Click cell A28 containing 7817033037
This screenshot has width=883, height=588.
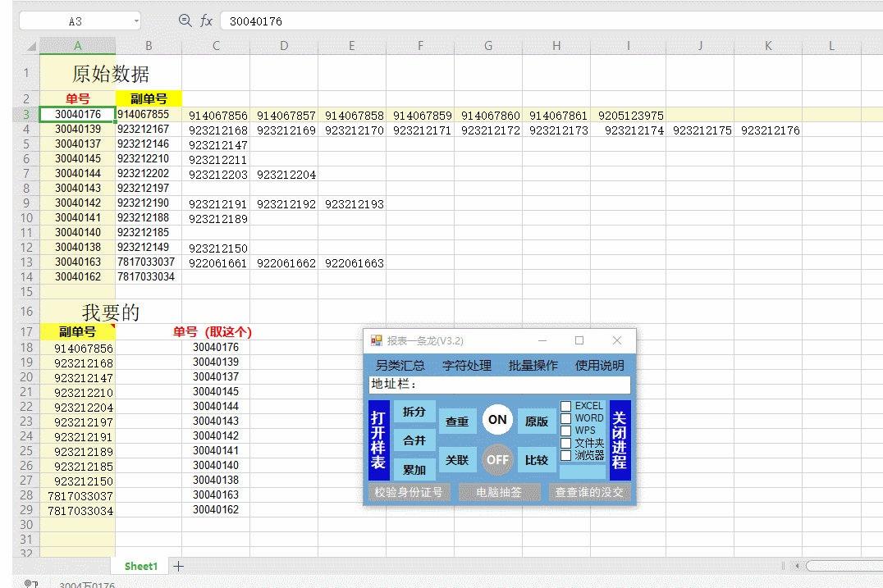(80, 496)
